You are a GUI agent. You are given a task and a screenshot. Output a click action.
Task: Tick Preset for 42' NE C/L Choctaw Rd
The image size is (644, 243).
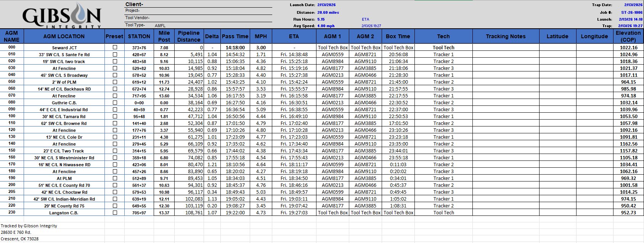[115, 192]
